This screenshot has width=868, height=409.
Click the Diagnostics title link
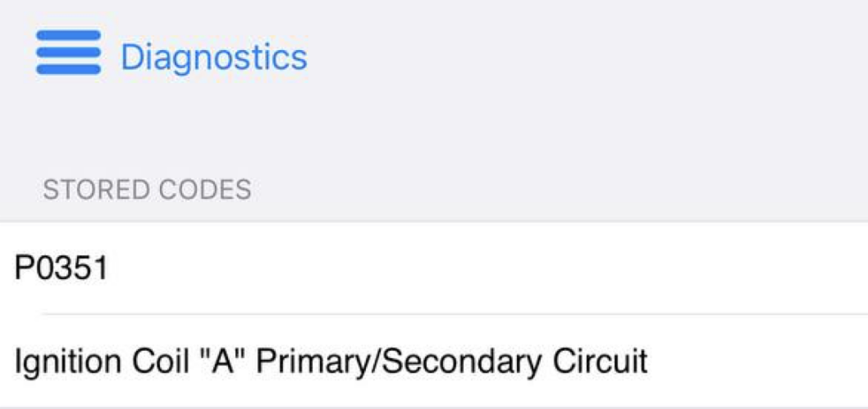pos(213,57)
